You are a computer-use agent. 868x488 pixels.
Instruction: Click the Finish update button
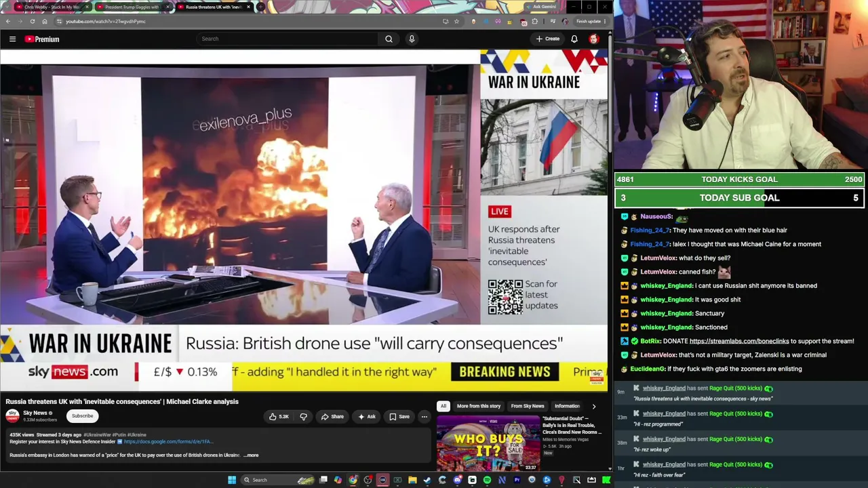click(591, 22)
